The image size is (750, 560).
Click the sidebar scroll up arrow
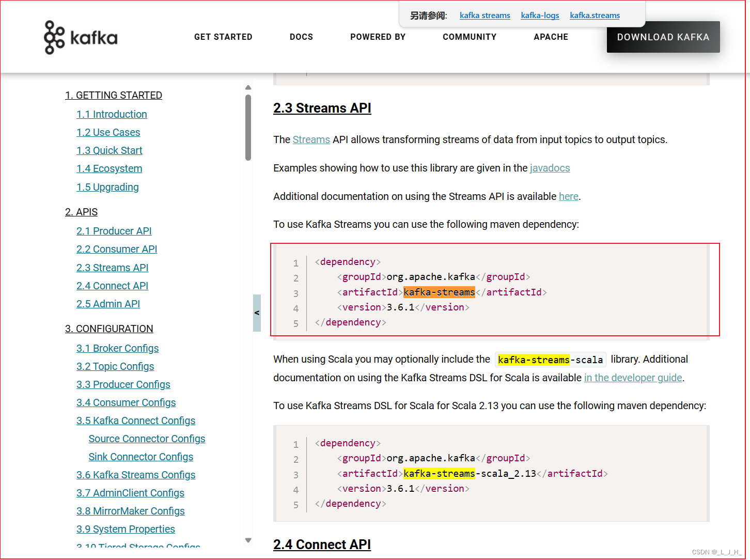tap(248, 87)
